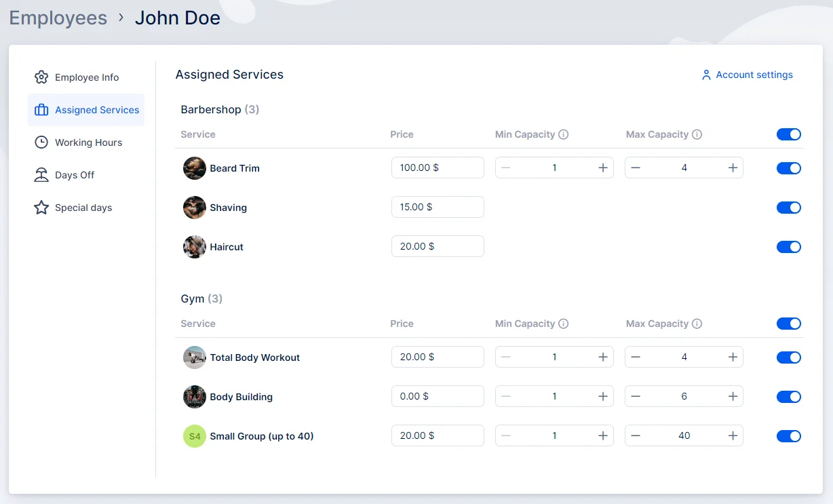The width and height of the screenshot is (833, 504).
Task: Click the Haircut price input field
Action: [x=438, y=246]
